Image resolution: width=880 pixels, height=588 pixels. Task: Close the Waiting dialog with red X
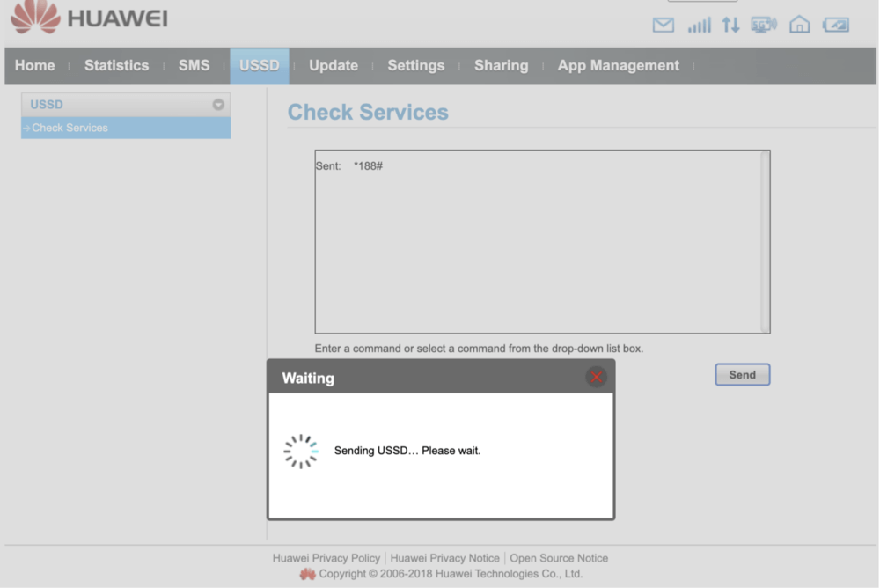pyautogui.click(x=596, y=377)
